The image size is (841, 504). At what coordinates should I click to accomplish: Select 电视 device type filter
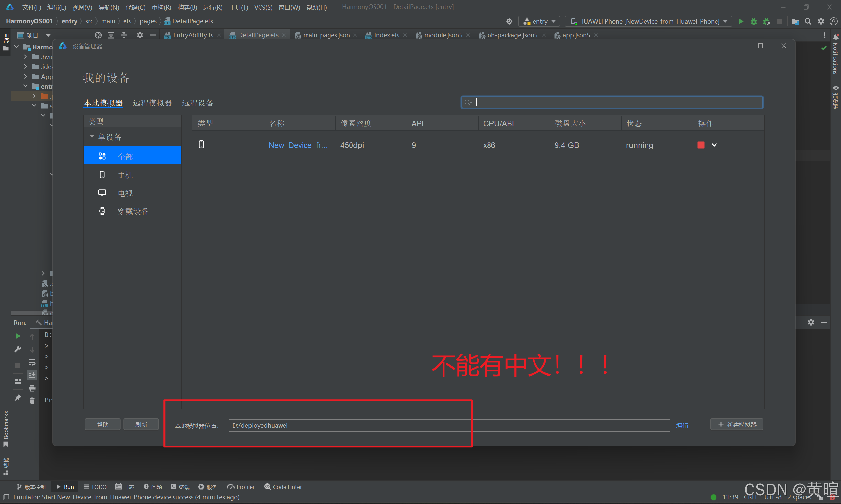coord(132,193)
